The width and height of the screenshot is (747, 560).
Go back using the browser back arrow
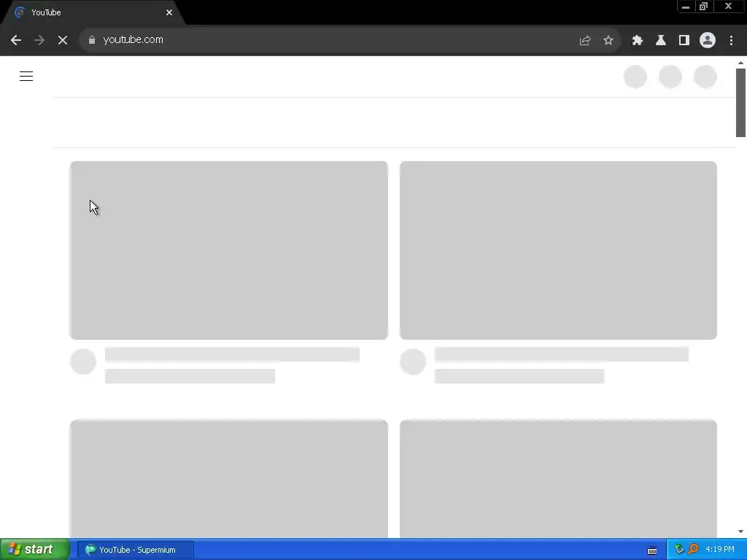16,40
